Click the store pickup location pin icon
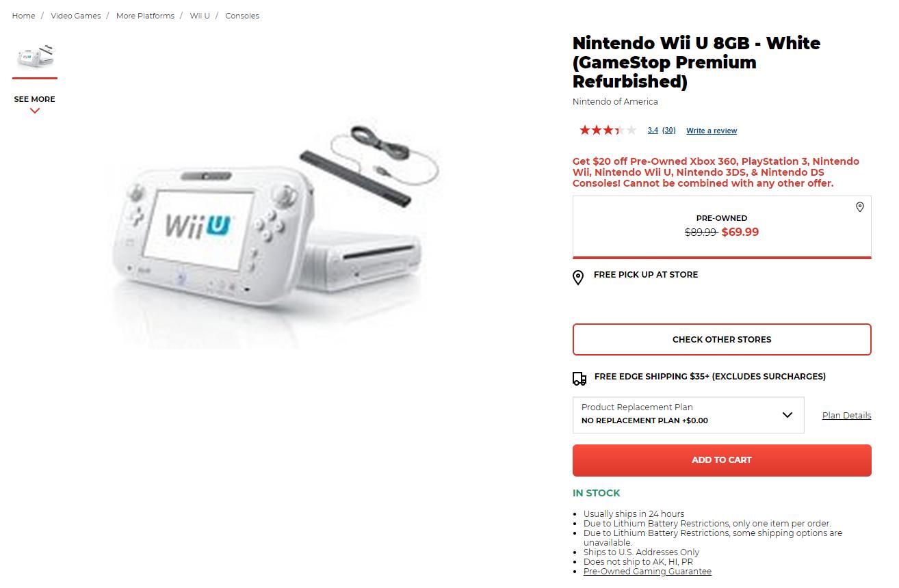The width and height of the screenshot is (899, 588). 578,278
